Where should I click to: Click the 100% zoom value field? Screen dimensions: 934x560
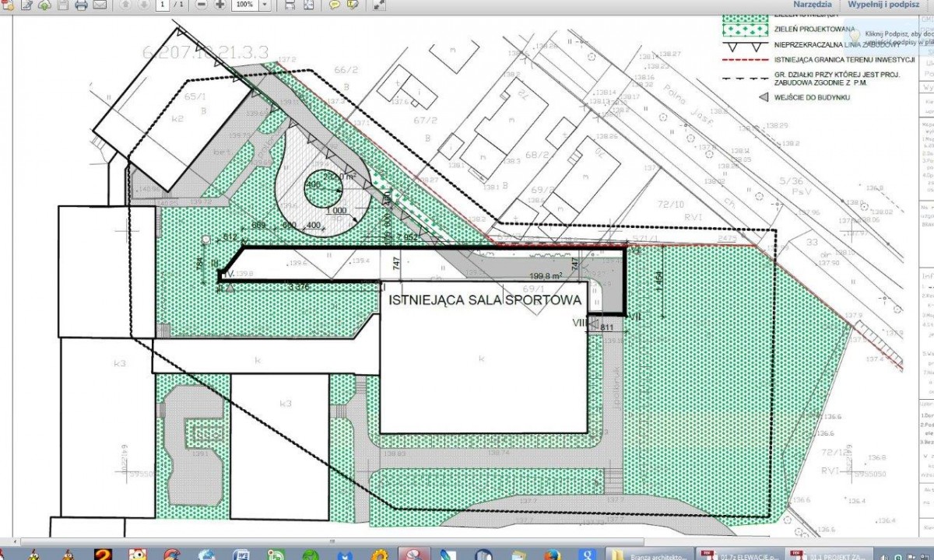coord(244,5)
